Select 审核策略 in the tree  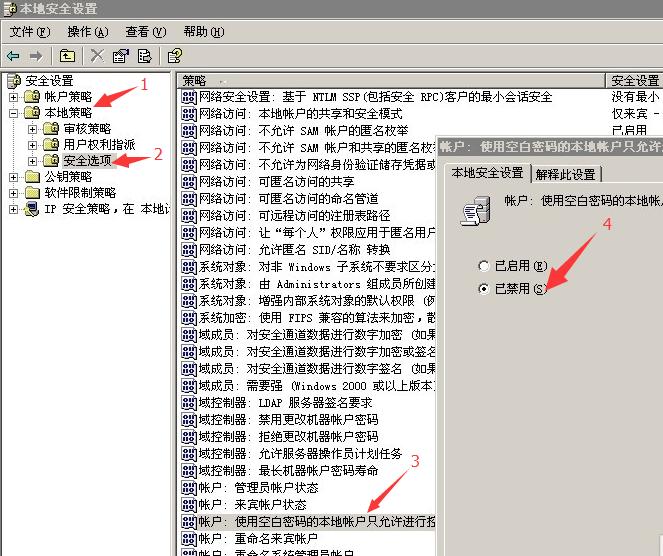tap(88, 129)
